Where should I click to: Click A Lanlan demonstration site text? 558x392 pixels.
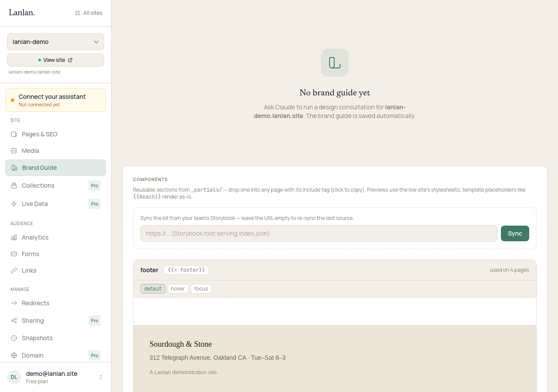[x=184, y=372]
